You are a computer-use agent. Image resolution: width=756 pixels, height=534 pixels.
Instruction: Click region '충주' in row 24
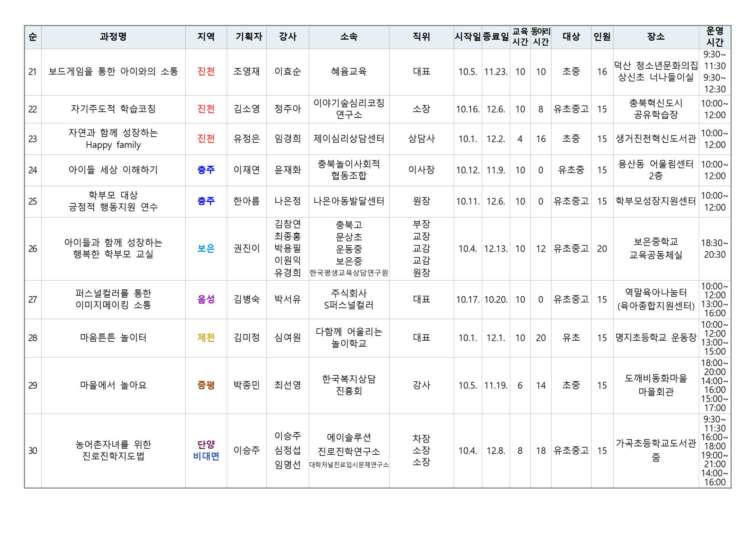coord(206,170)
